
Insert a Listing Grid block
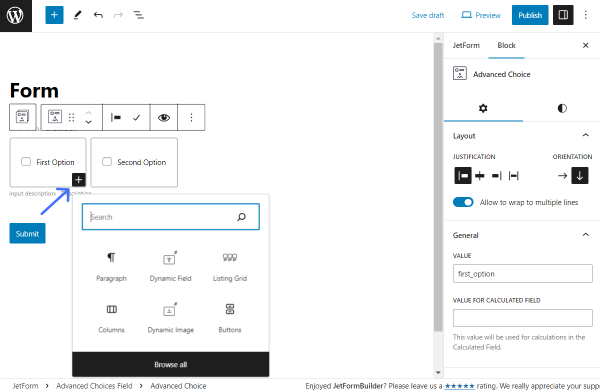230,266
